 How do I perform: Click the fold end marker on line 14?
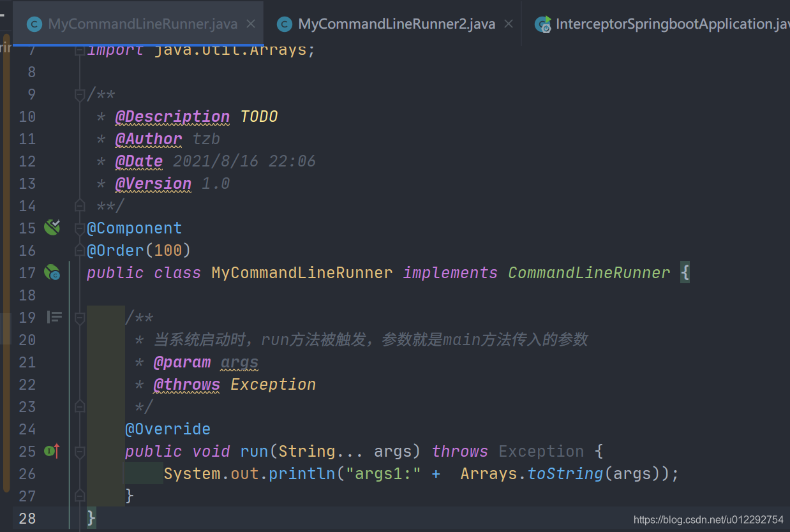[80, 205]
